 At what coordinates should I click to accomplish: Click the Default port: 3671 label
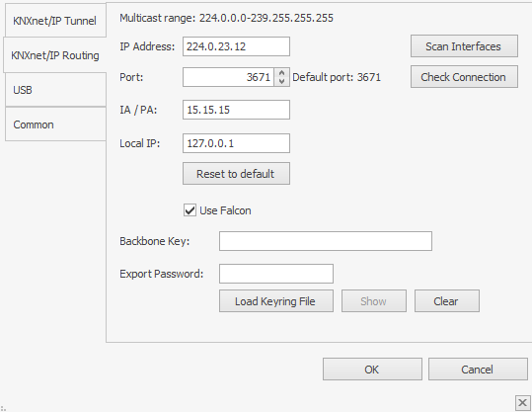337,77
